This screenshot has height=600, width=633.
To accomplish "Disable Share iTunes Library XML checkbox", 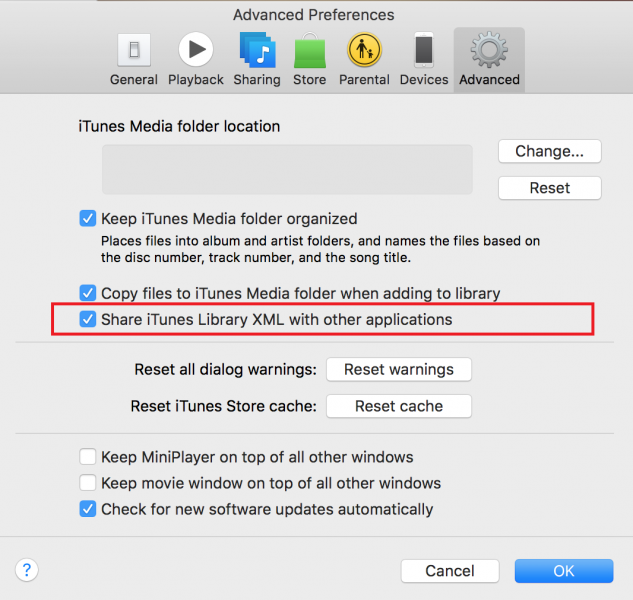I will click(87, 320).
